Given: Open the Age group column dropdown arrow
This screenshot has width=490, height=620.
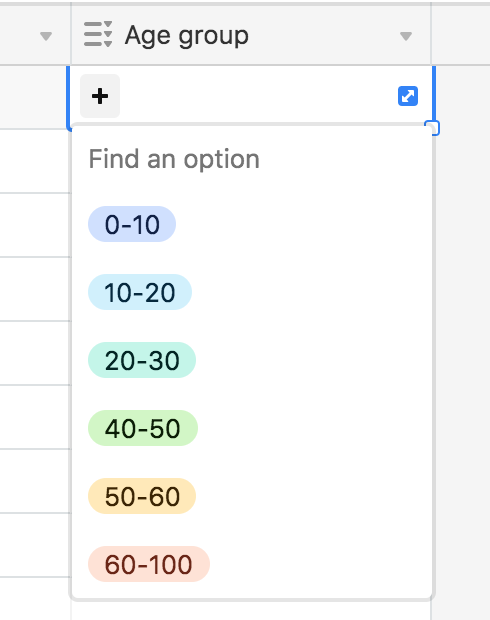Looking at the screenshot, I should point(406,36).
